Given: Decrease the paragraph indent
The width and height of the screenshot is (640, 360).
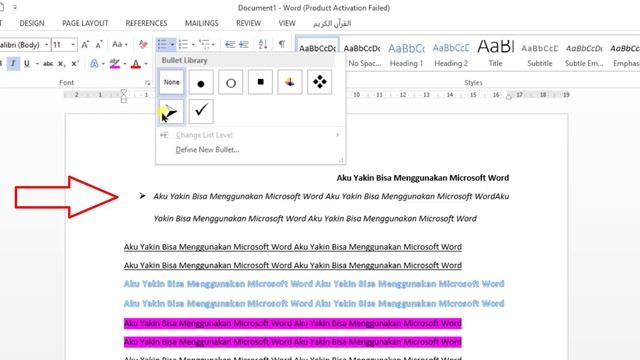Looking at the screenshot, I should pos(230,44).
